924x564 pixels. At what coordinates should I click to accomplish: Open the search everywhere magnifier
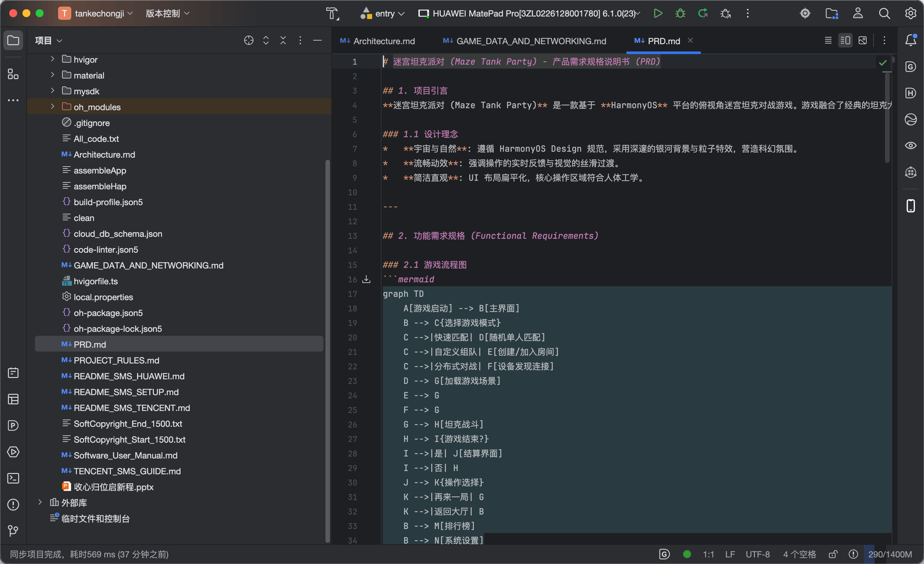[x=884, y=14]
